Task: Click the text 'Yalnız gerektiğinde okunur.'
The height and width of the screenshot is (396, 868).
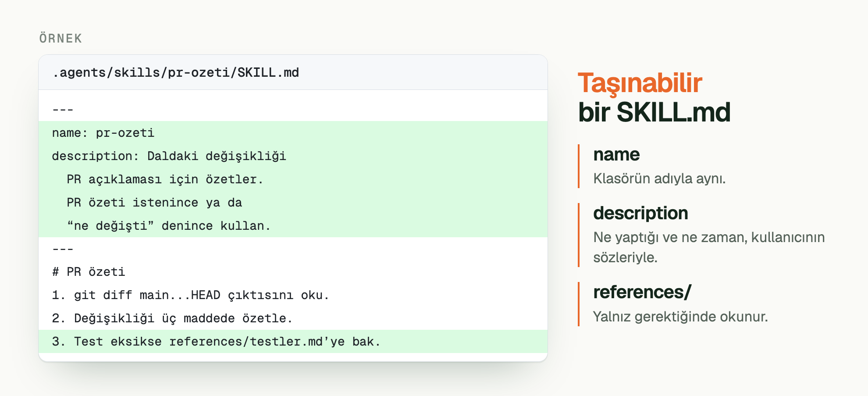Action: tap(680, 317)
